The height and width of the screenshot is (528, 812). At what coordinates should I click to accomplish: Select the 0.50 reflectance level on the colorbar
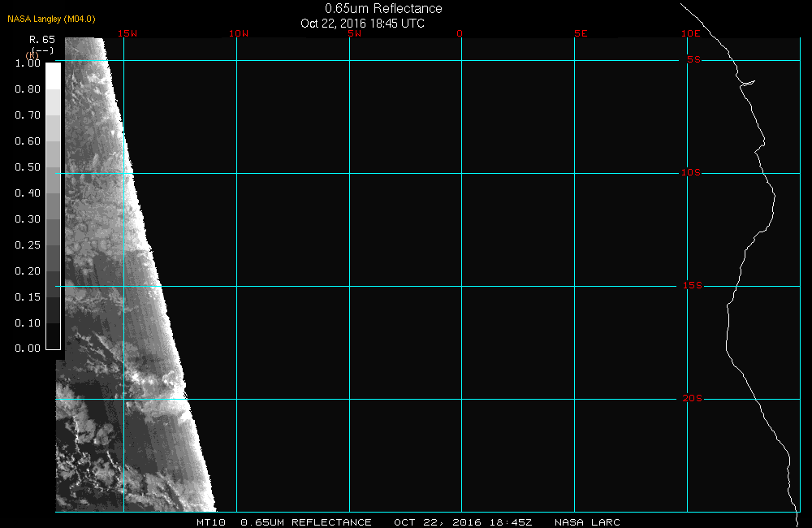pos(53,167)
